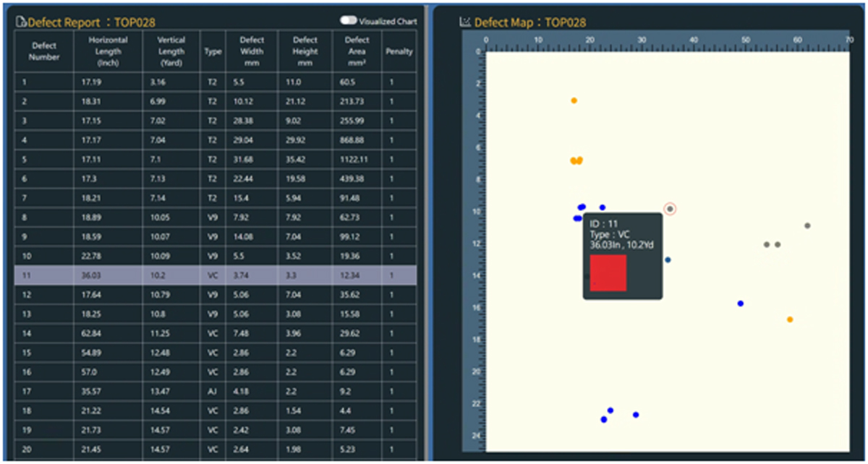The image size is (868, 464).
Task: Click the rightmost gray defect dot
Action: tap(807, 225)
